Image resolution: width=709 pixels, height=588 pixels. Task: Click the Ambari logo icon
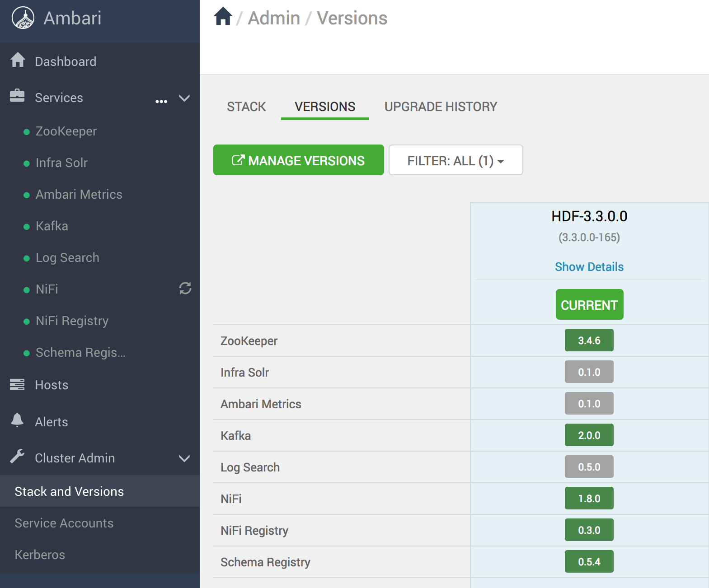click(x=23, y=19)
